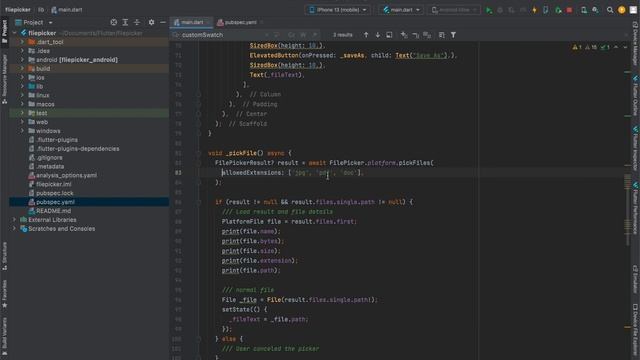
Task: Click the macos folder in tree
Action: coord(45,104)
